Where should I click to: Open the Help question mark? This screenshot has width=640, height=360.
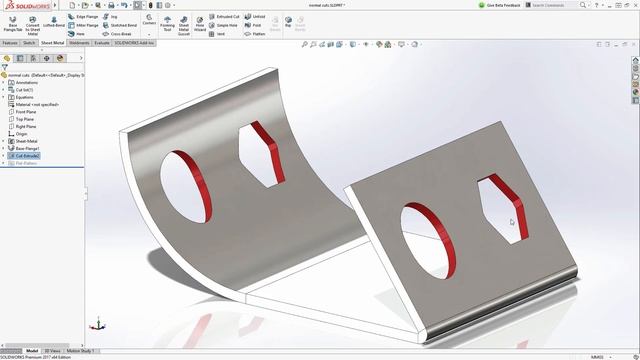pyautogui.click(x=596, y=5)
